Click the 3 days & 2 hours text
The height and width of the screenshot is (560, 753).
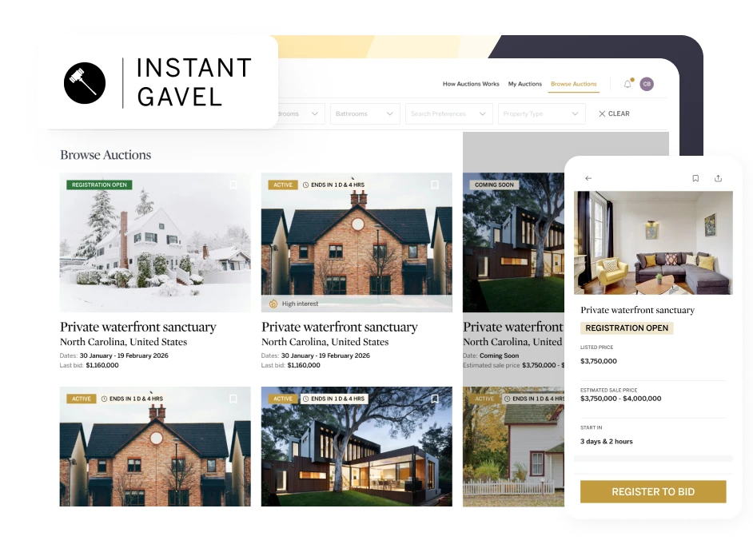coord(607,442)
